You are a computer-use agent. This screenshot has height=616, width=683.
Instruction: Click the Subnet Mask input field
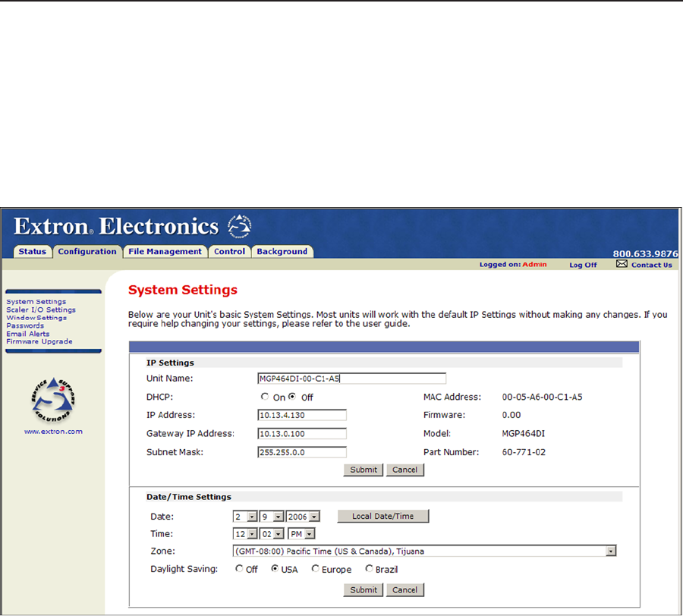(302, 452)
